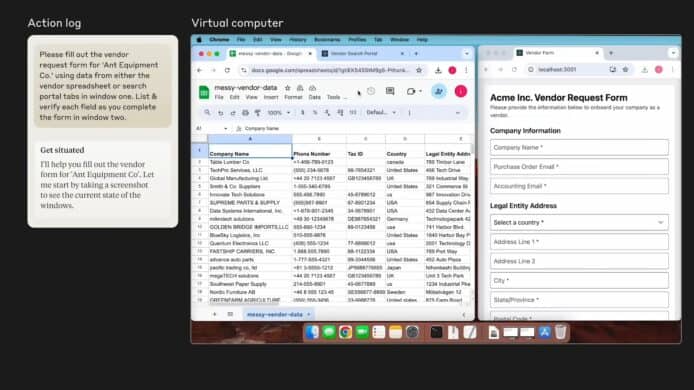The image size is (694, 390).
Task: Click the Purchase Order Email field
Action: pyautogui.click(x=579, y=166)
